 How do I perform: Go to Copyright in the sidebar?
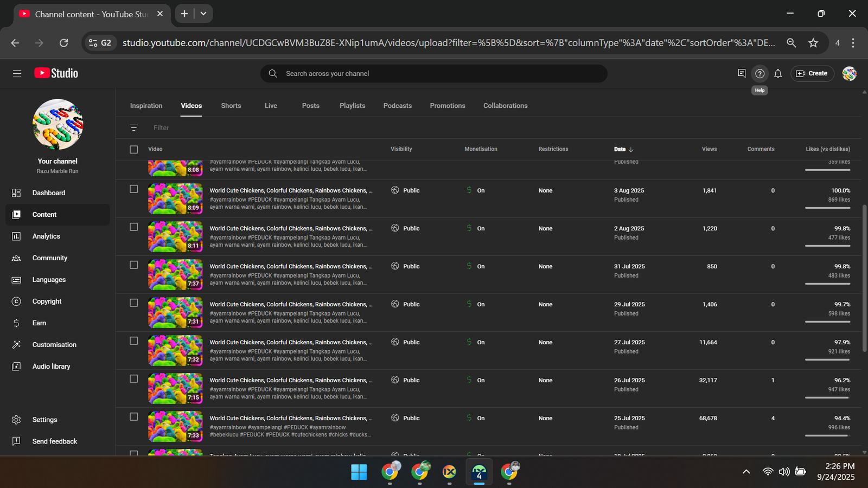pos(47,301)
